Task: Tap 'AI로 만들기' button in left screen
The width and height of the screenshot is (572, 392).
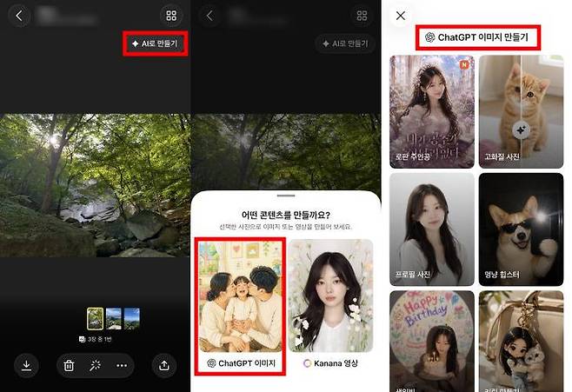Action: pos(156,43)
